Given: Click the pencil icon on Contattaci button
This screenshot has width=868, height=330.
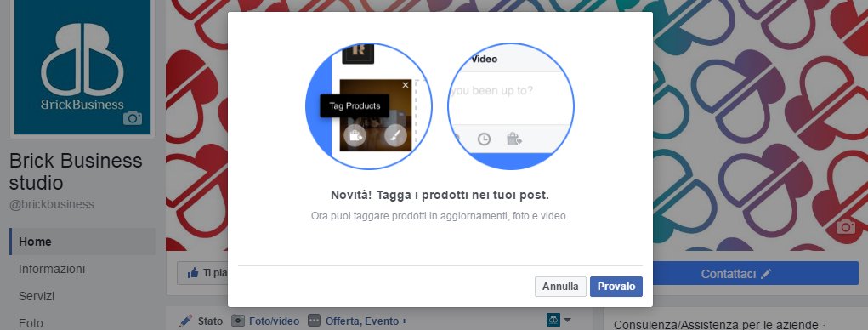Looking at the screenshot, I should (x=766, y=274).
